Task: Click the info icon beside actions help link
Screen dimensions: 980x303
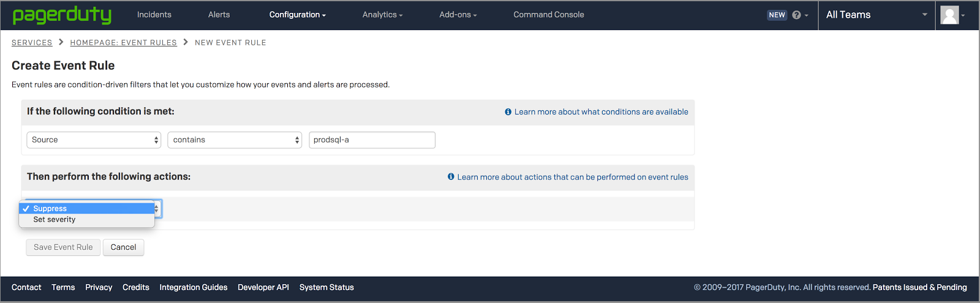Action: pyautogui.click(x=451, y=177)
